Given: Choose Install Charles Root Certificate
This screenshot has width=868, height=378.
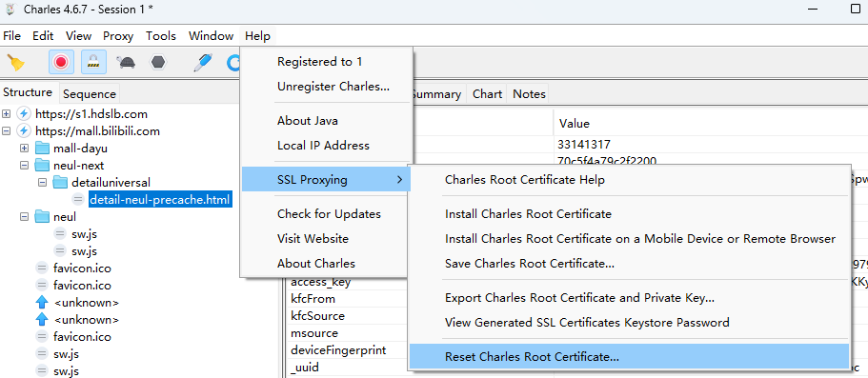Looking at the screenshot, I should pos(629,213).
